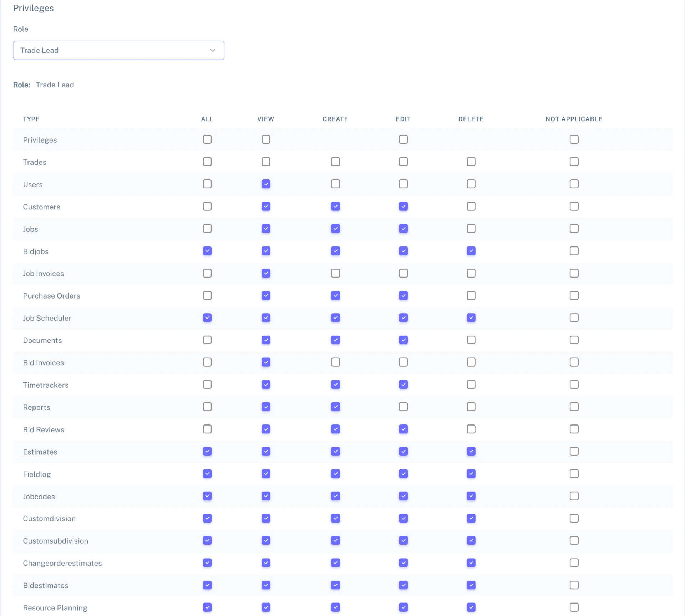Mark Changeorderestimates as NOT APPLICABLE
Viewport: 685px width, 616px height.
click(x=574, y=563)
